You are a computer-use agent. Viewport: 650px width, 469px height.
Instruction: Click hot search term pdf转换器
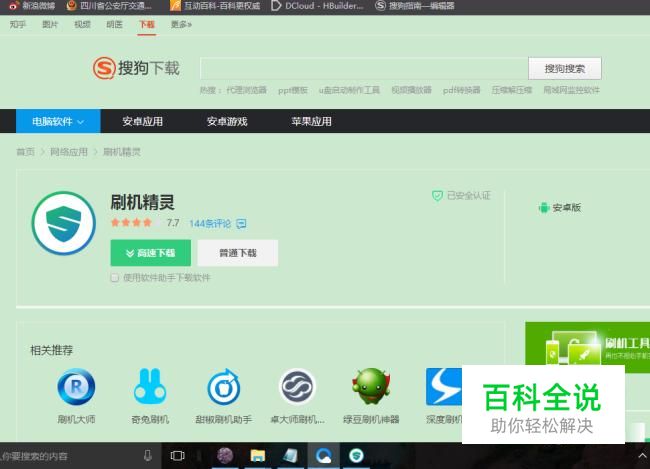pyautogui.click(x=461, y=90)
